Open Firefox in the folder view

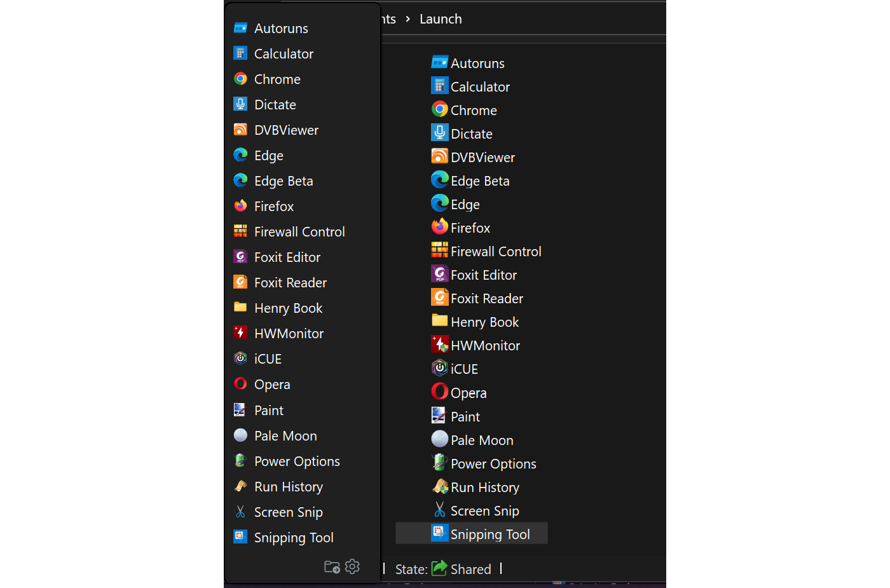coord(470,227)
